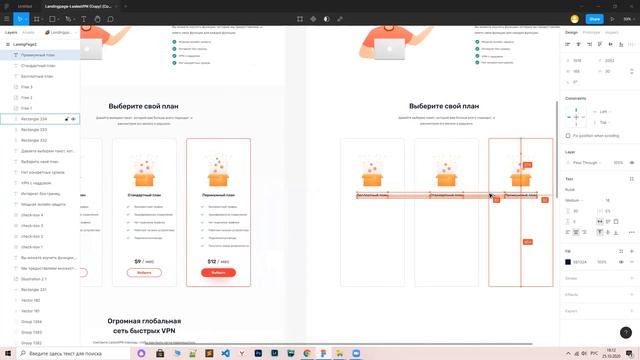Switch to the Untitled file tab
The width and height of the screenshot is (640, 360).
click(x=25, y=7)
